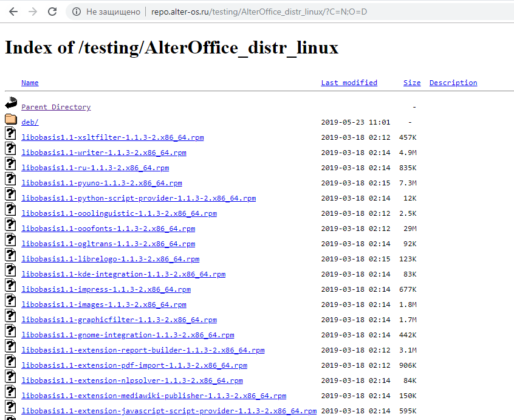The width and height of the screenshot is (514, 420).
Task: Download libobasis1.1-graphicfilter rpm file
Action: [119, 320]
